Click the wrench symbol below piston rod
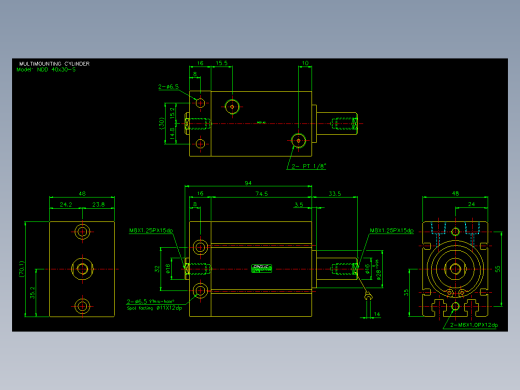The image size is (520, 390). tap(368, 296)
